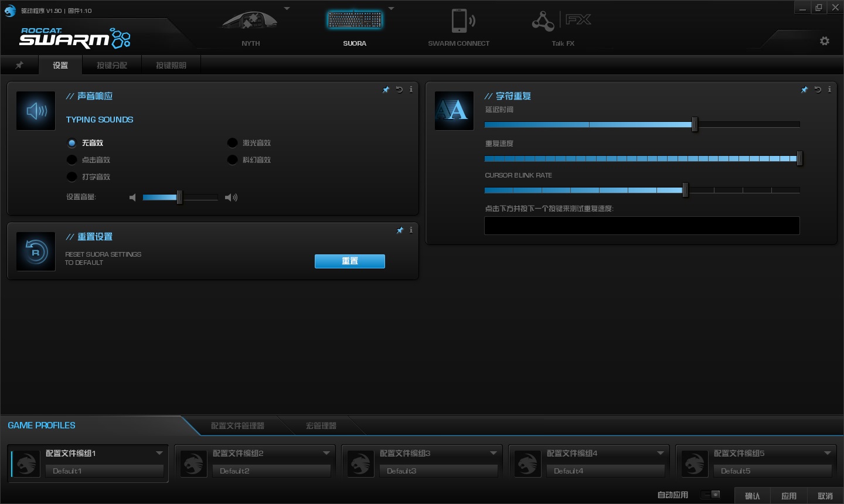Expand the 配置文件编组3 dropdown

pos(494,453)
